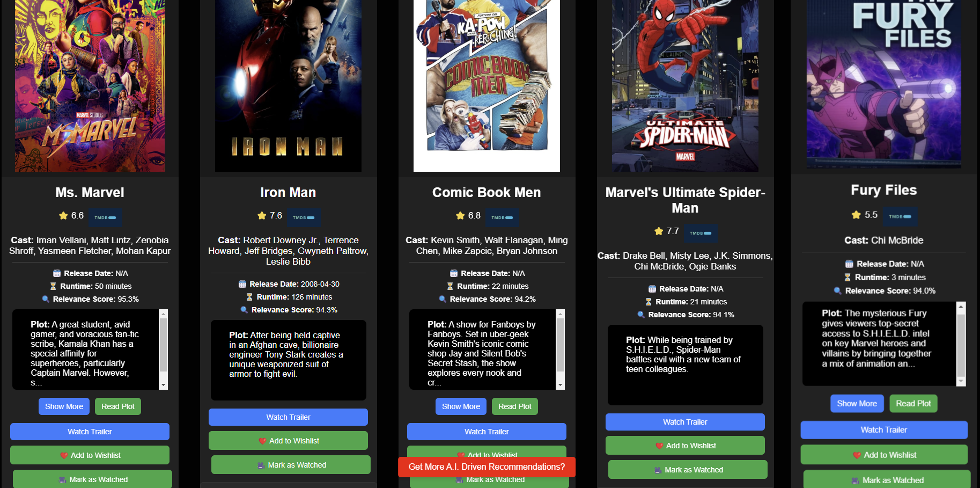This screenshot has height=488, width=980.
Task: Watch the Iron Man trailer
Action: point(288,417)
